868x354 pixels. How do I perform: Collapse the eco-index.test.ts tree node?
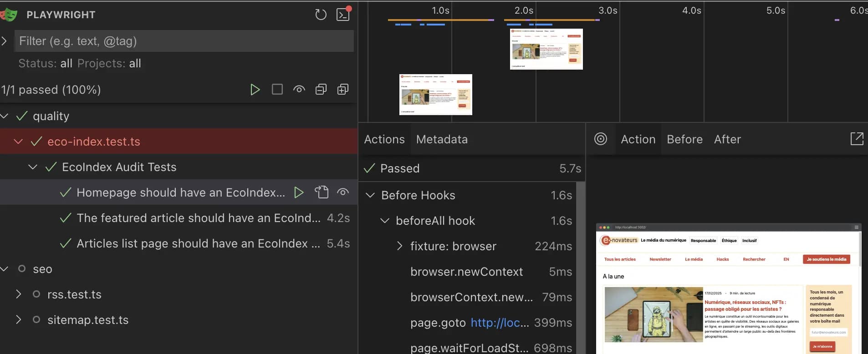(19, 142)
